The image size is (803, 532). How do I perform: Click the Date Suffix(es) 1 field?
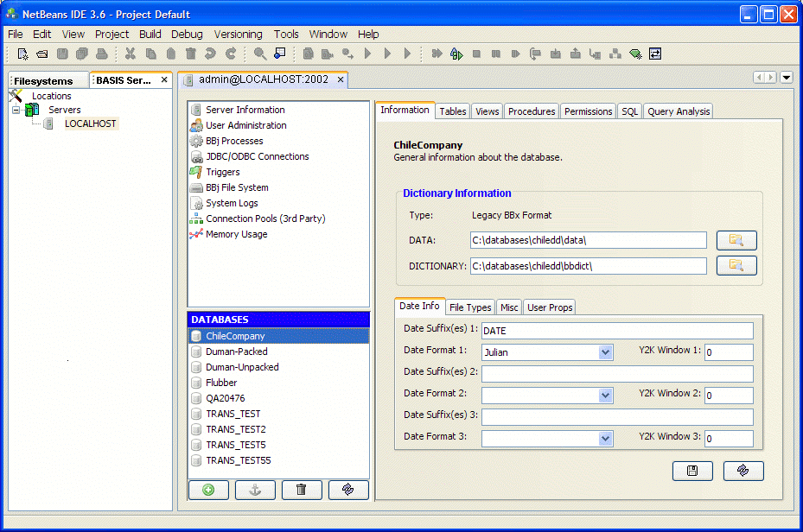(x=617, y=331)
